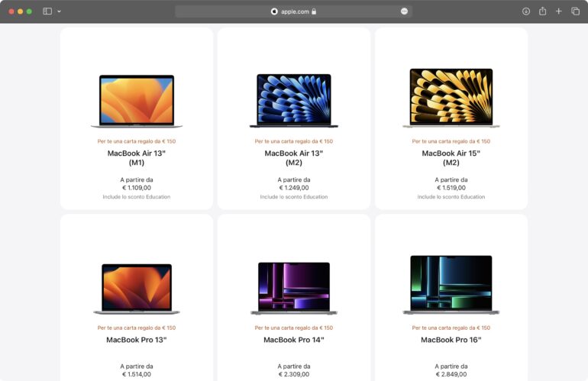Minimize the Safari window
This screenshot has height=381, width=588.
[21, 11]
